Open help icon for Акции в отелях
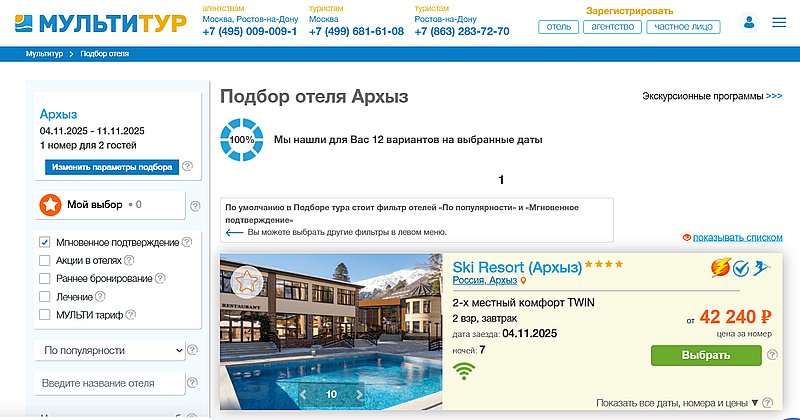This screenshot has height=420, width=800. pyautogui.click(x=129, y=260)
